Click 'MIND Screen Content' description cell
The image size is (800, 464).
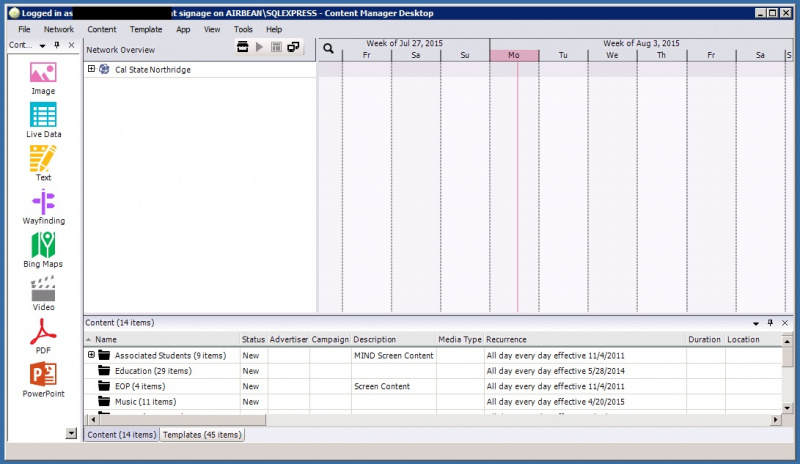[393, 355]
